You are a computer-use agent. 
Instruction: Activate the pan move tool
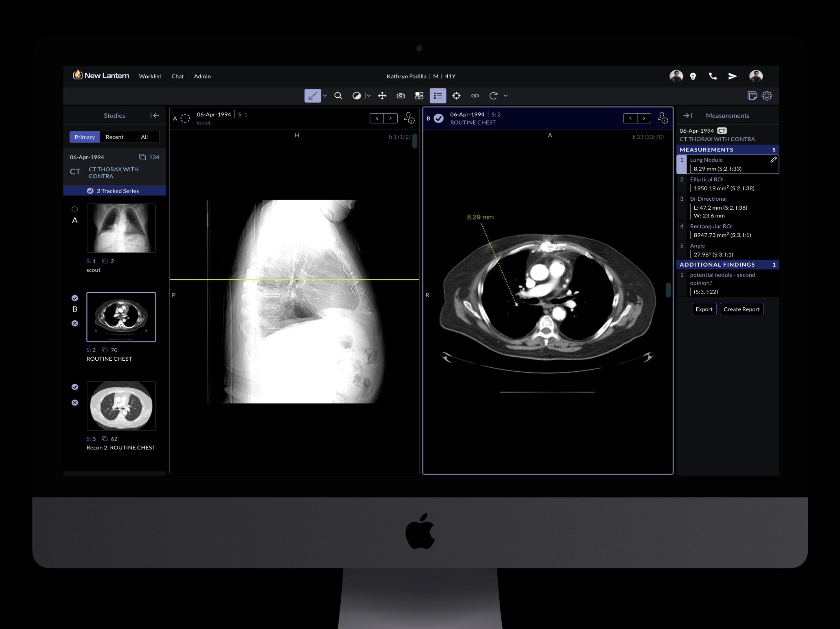point(382,96)
